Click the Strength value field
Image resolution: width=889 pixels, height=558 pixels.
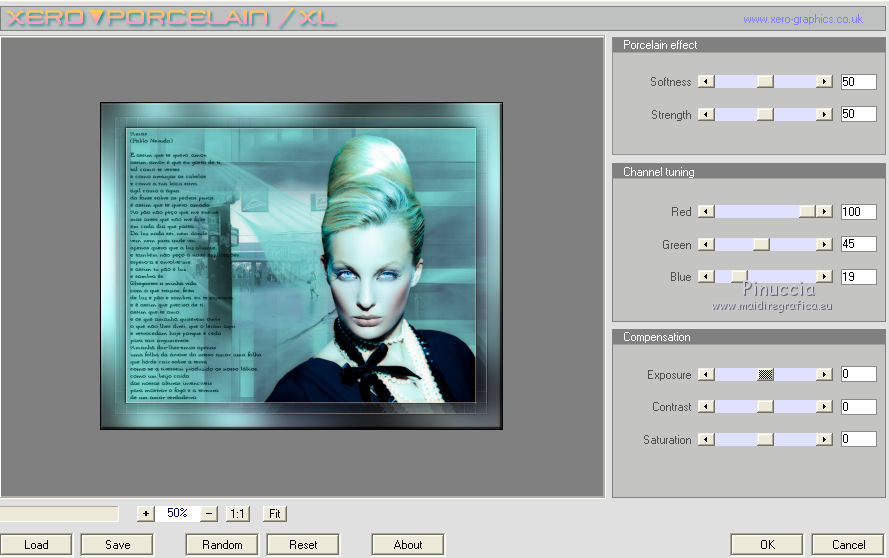pyautogui.click(x=858, y=114)
